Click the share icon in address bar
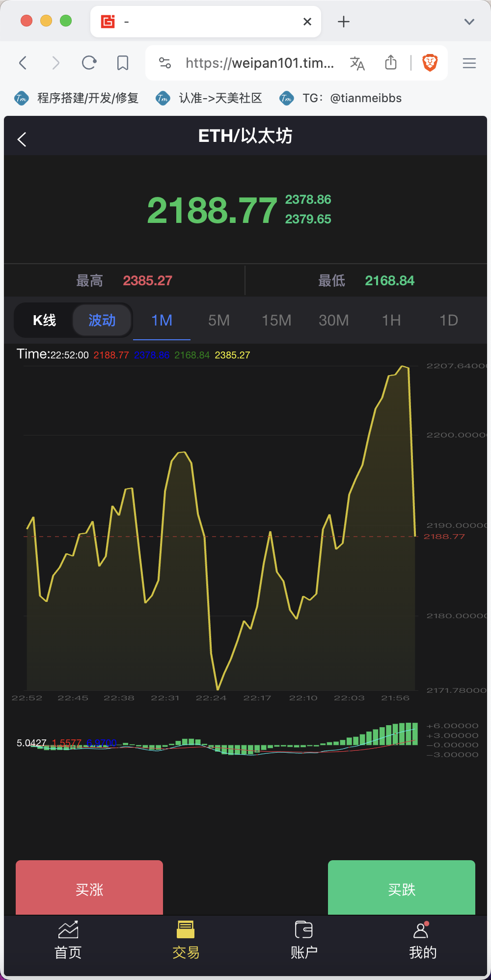Image resolution: width=491 pixels, height=980 pixels. [391, 62]
